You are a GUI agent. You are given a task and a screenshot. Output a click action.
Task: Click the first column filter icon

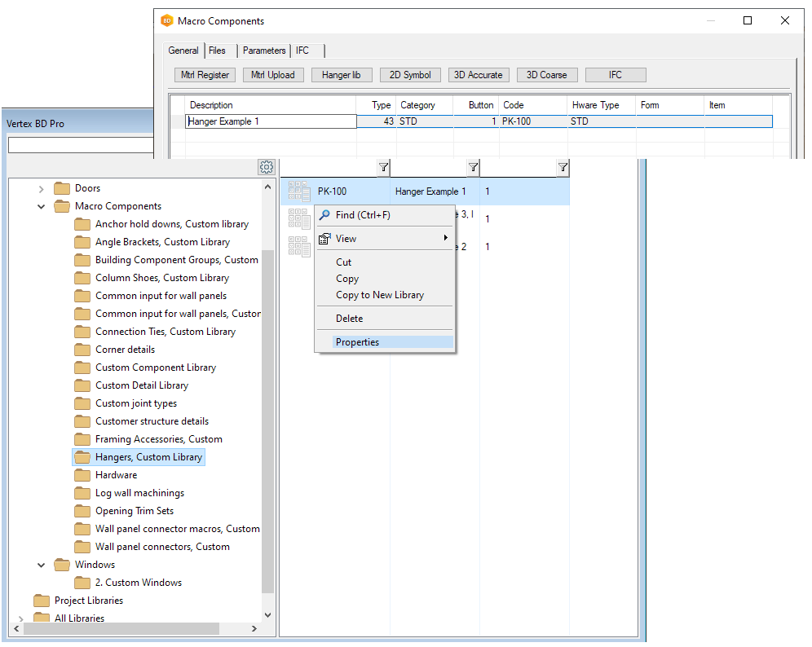click(383, 168)
